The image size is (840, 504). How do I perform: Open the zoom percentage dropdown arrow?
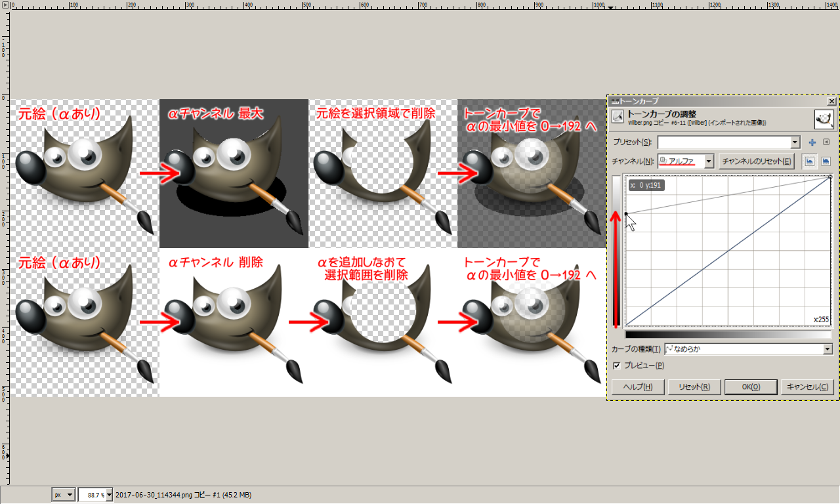coord(109,495)
